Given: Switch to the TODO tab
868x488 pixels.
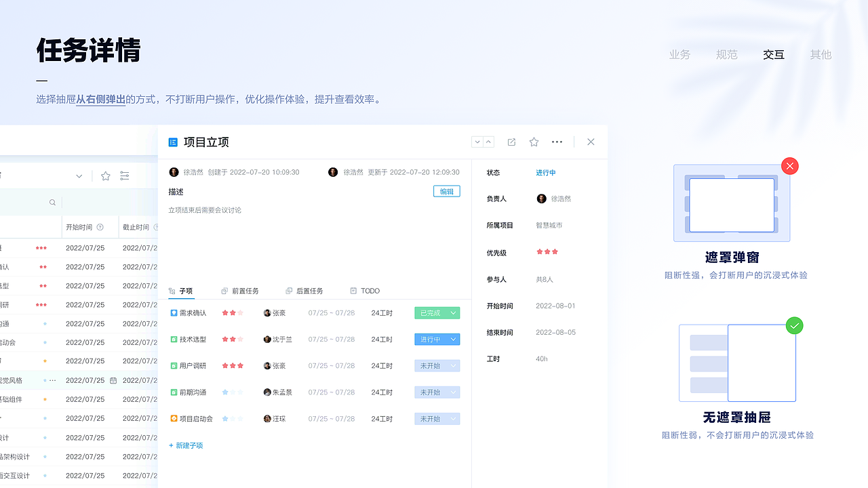Looking at the screenshot, I should point(365,291).
